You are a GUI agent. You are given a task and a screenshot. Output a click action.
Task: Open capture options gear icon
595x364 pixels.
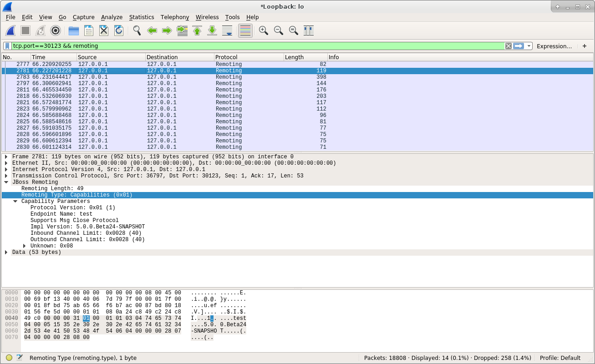56,30
